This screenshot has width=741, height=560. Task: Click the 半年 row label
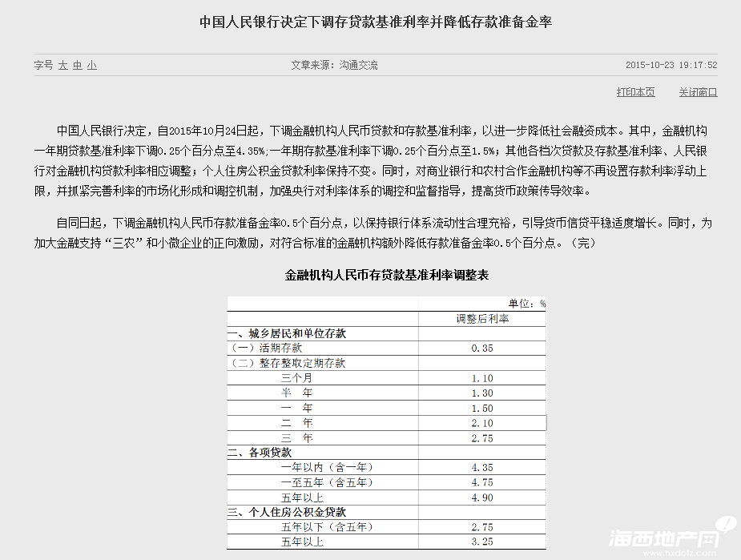click(296, 393)
